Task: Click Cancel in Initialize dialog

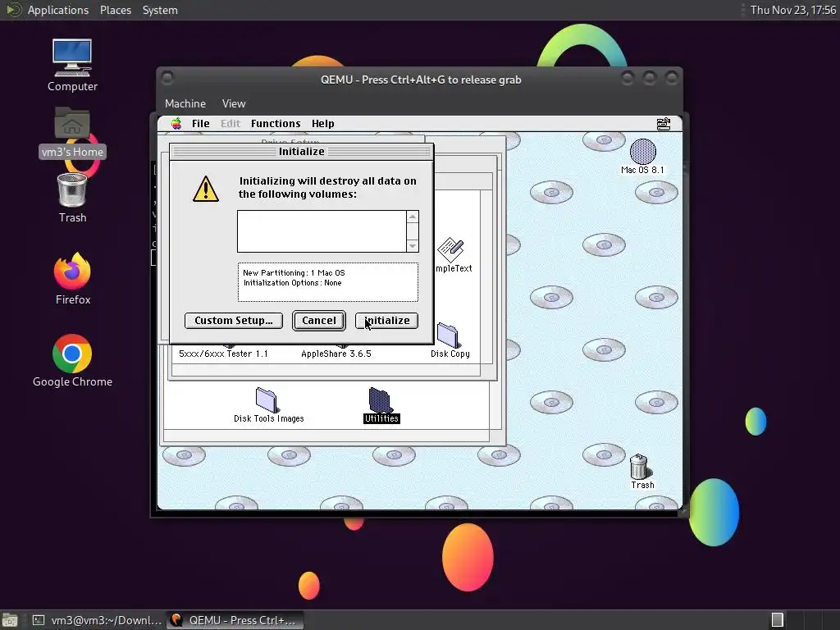Action: point(319,321)
